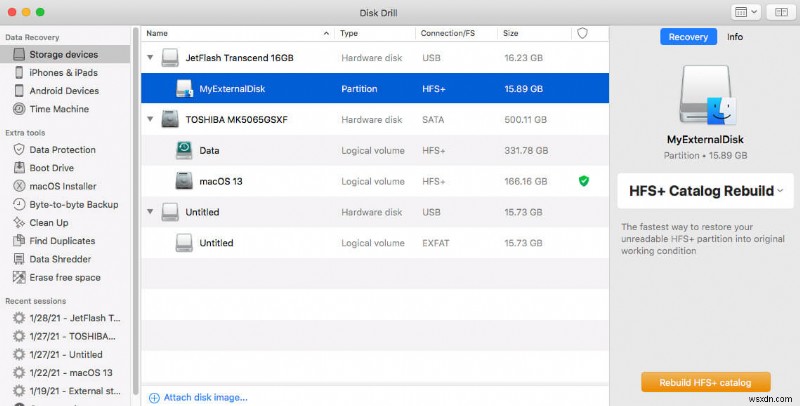This screenshot has width=800, height=406.
Task: Select the macOS Installer tool icon
Action: [x=18, y=186]
